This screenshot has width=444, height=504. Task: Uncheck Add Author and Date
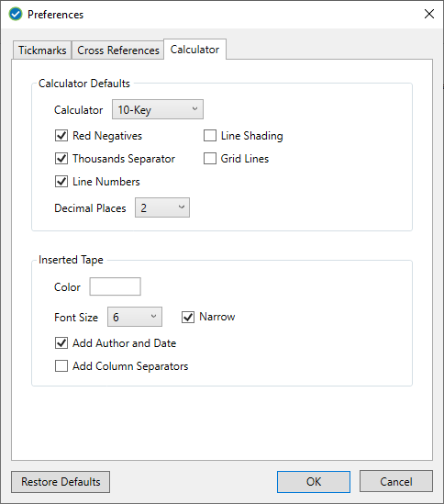[x=61, y=343]
